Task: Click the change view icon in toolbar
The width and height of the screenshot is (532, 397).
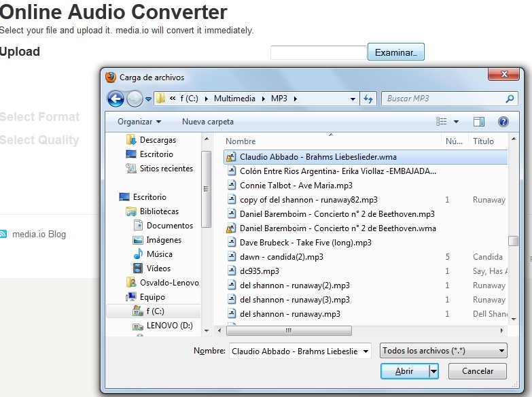Action: tap(442, 122)
